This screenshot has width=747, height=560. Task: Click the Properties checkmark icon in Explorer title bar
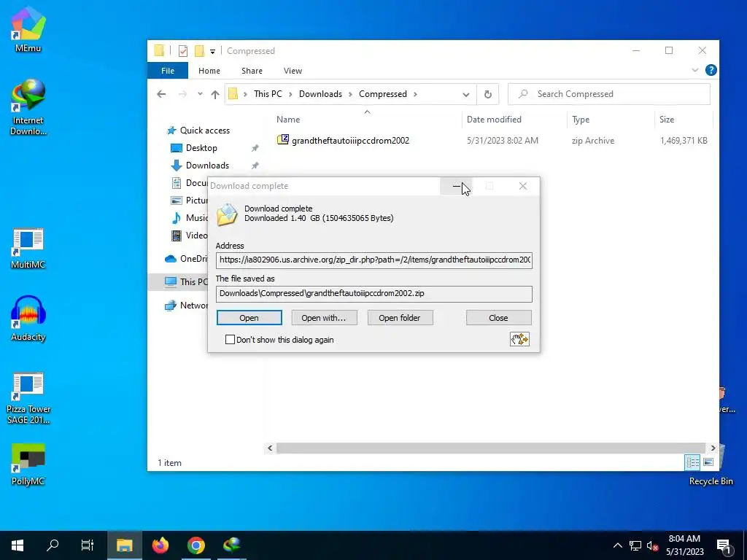183,50
